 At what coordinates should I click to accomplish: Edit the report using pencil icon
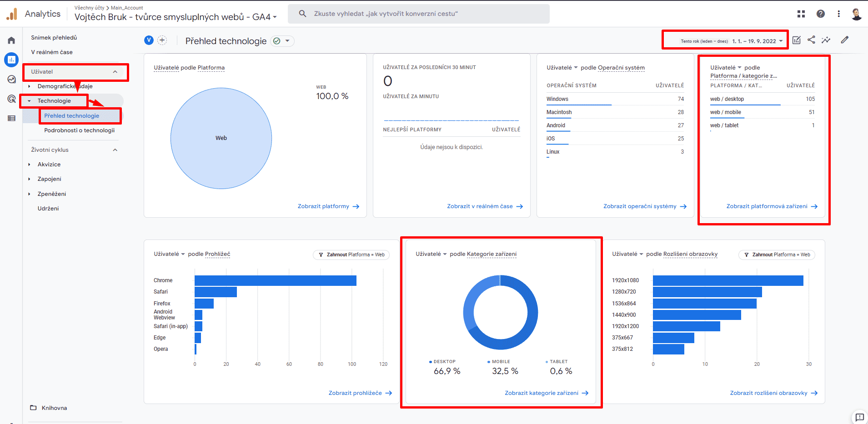click(x=844, y=40)
